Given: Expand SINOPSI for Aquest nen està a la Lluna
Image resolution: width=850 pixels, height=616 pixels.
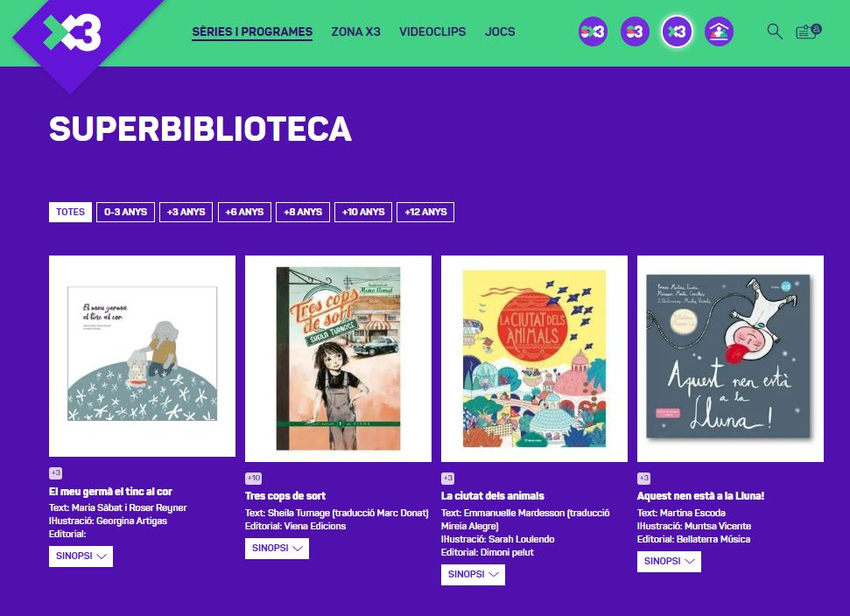Looking at the screenshot, I should click(x=669, y=561).
